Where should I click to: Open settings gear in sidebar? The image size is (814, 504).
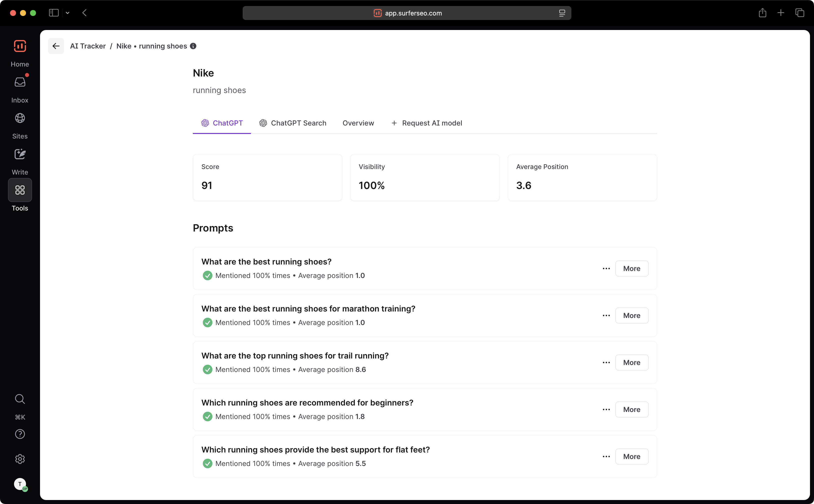tap(20, 459)
